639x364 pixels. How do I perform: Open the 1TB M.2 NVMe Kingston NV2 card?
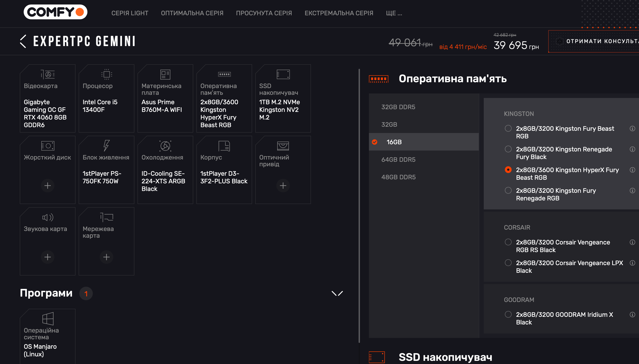point(283,98)
